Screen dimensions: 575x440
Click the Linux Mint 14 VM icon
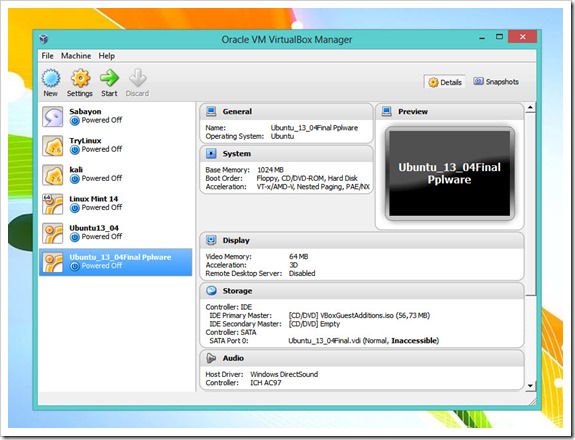tap(52, 204)
